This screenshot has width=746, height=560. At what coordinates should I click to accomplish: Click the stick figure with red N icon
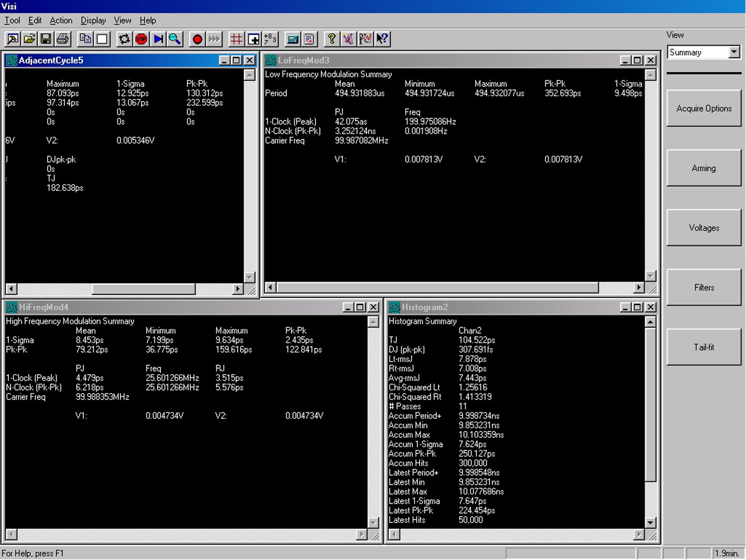pos(365,39)
